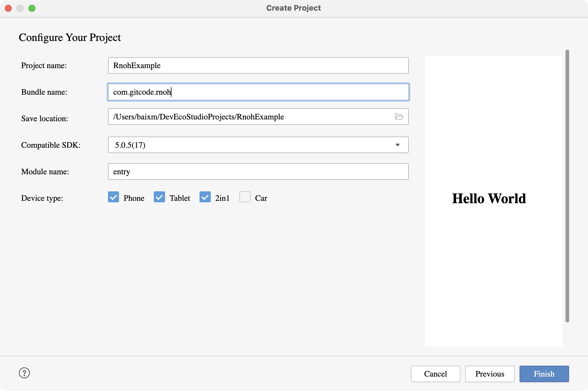Uncheck the Phone device type checkbox
588x391 pixels.
point(114,197)
